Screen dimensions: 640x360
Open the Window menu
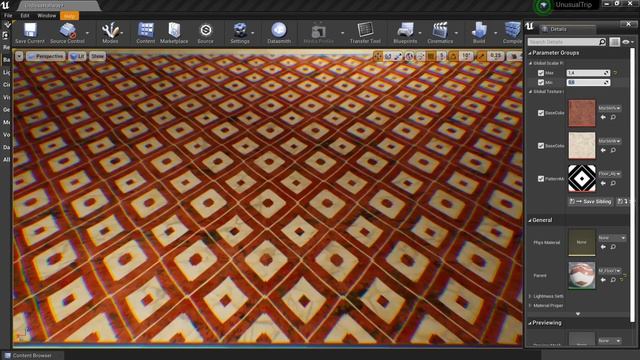(x=47, y=16)
